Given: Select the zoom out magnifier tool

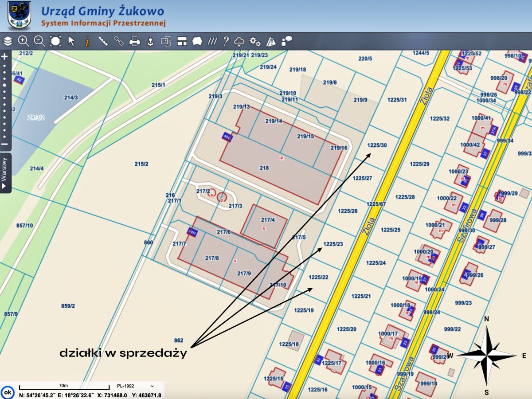Looking at the screenshot, I should click(39, 41).
